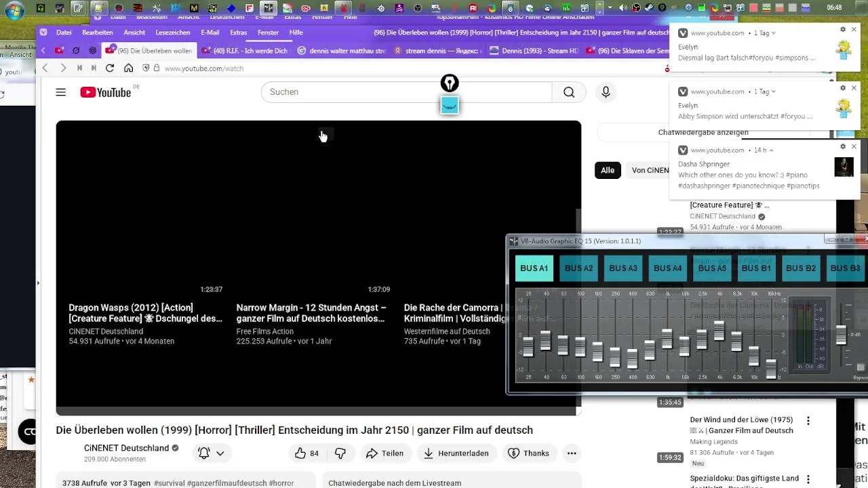Screen dimensions: 868x488
Task: Click the www.youtube.com/watch address bar
Action: tap(203, 68)
